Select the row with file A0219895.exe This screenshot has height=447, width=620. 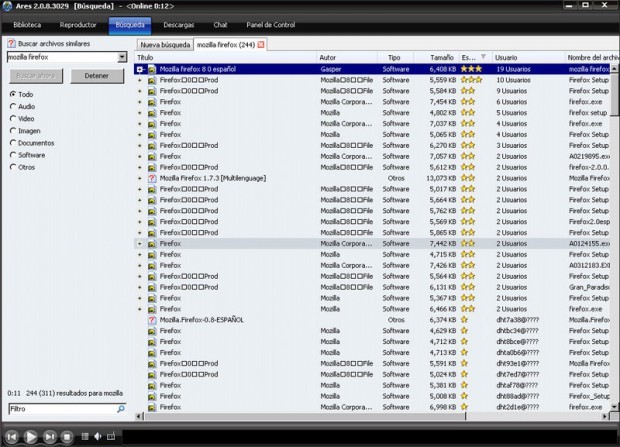tap(372, 157)
